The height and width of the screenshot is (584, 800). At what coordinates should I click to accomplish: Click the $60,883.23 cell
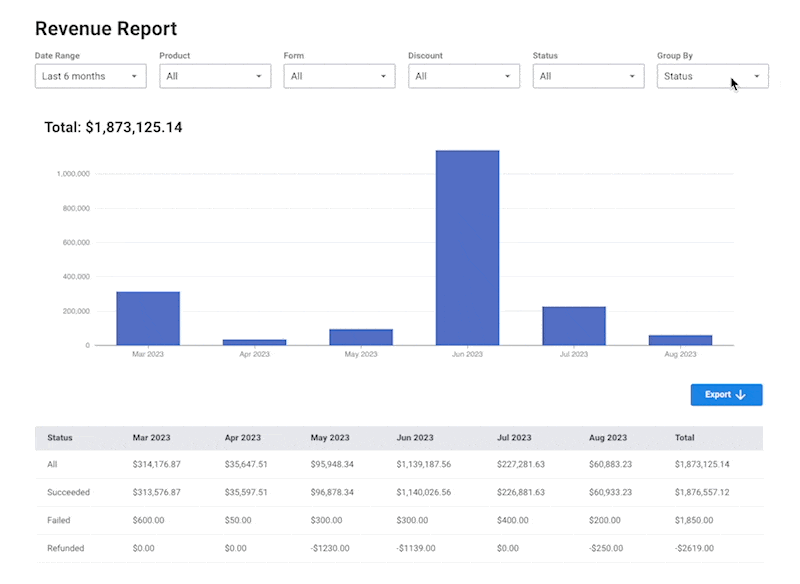click(611, 464)
